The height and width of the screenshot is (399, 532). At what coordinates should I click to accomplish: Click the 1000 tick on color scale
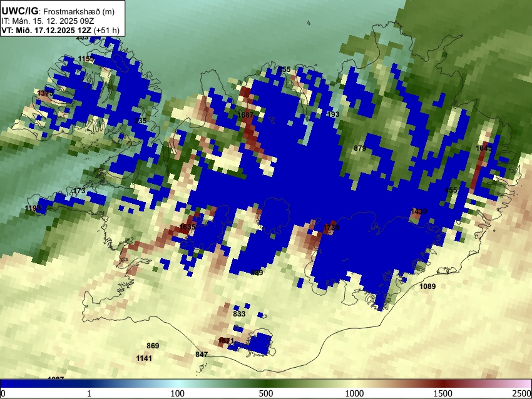click(x=354, y=393)
